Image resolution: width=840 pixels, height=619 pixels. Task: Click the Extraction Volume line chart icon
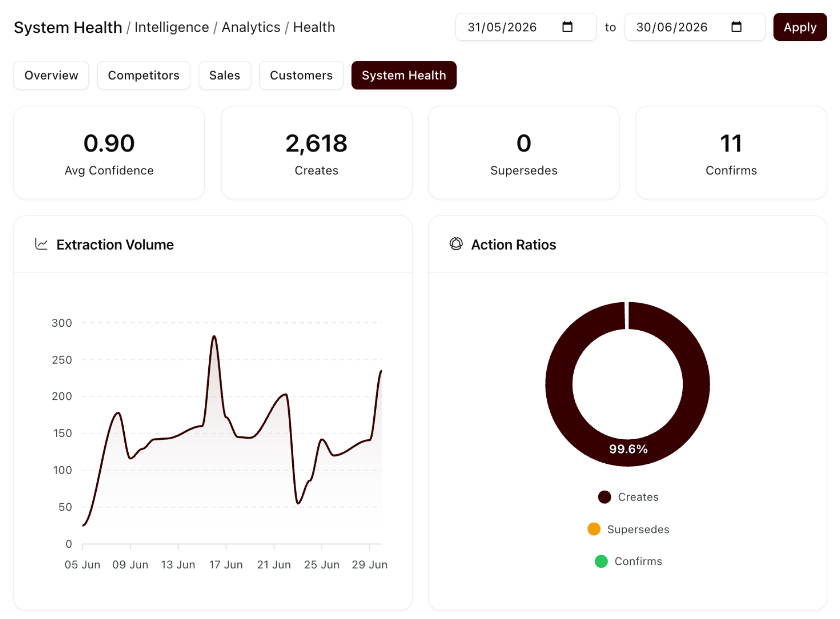click(x=42, y=244)
